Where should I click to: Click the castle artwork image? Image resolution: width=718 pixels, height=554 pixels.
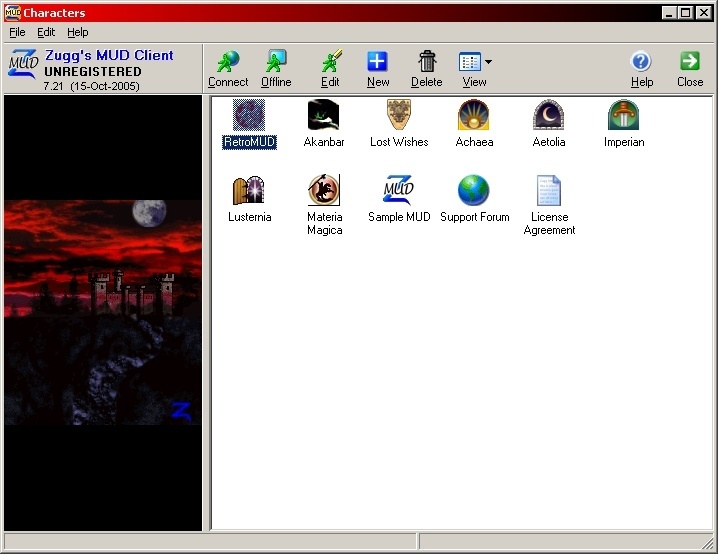coord(103,312)
